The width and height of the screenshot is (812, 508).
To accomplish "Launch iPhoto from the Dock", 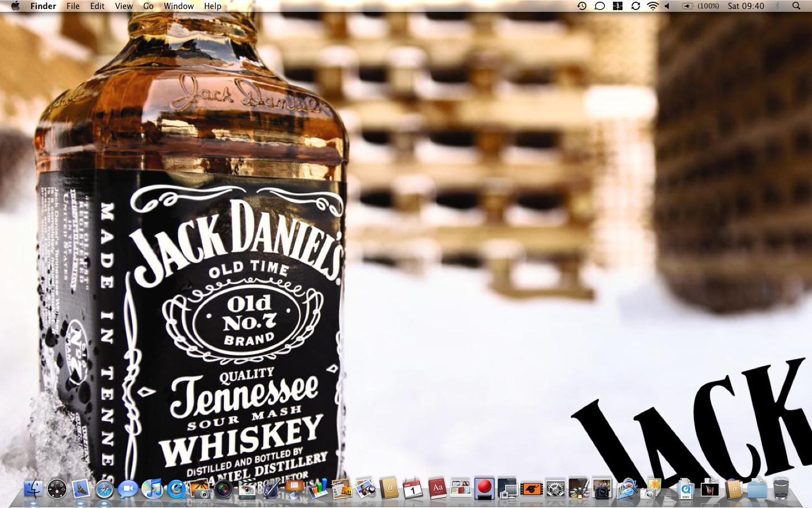I will tap(200, 489).
